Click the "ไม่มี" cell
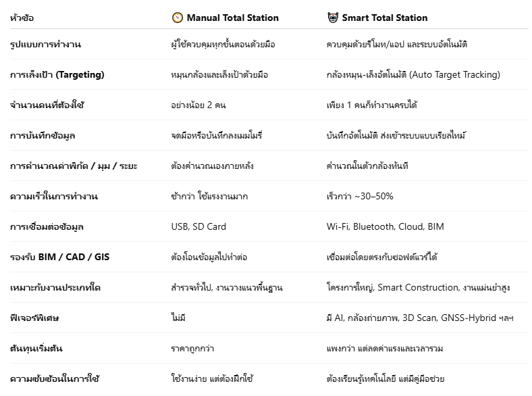The width and height of the screenshot is (532, 396). pos(178,318)
